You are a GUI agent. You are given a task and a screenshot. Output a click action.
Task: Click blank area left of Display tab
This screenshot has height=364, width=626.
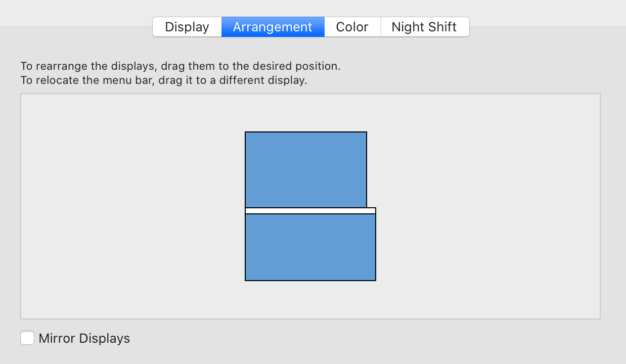click(76, 27)
